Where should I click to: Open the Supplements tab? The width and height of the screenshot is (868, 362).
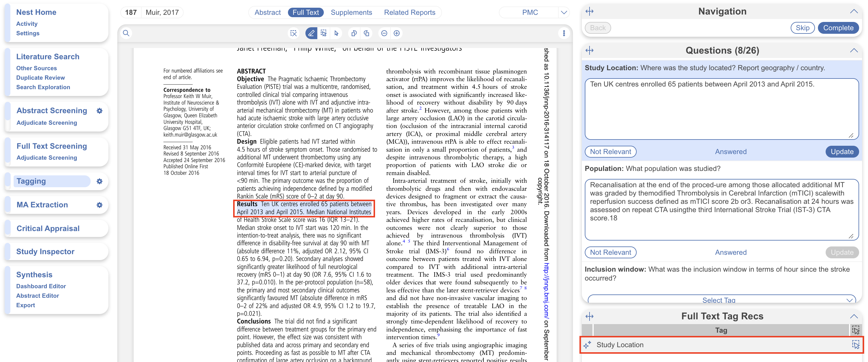click(x=351, y=12)
